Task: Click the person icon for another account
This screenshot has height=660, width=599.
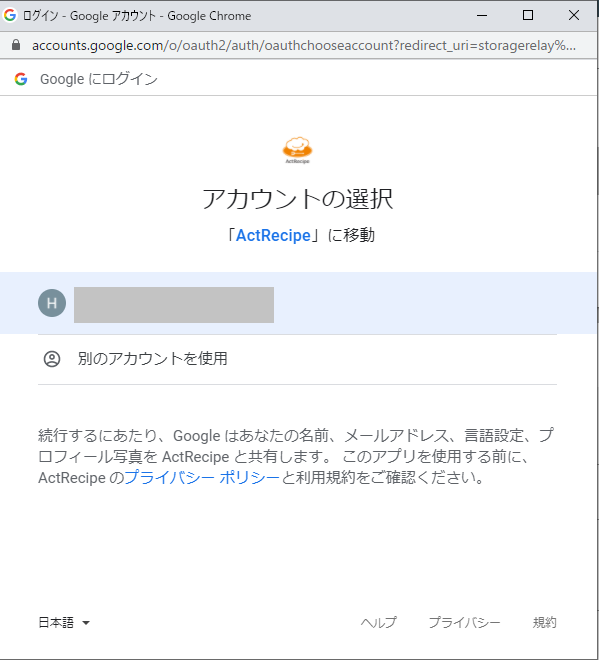Action: tap(52, 359)
